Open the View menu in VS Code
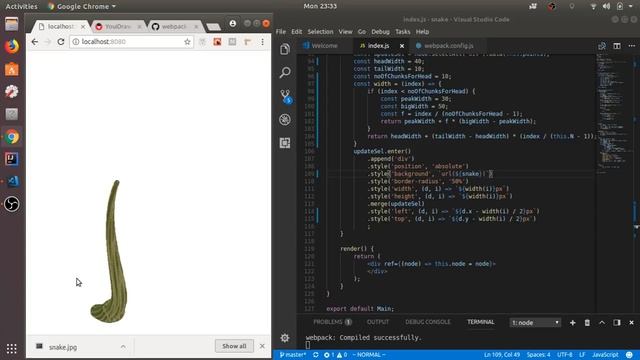Image resolution: width=640 pixels, height=360 pixels. (345, 31)
